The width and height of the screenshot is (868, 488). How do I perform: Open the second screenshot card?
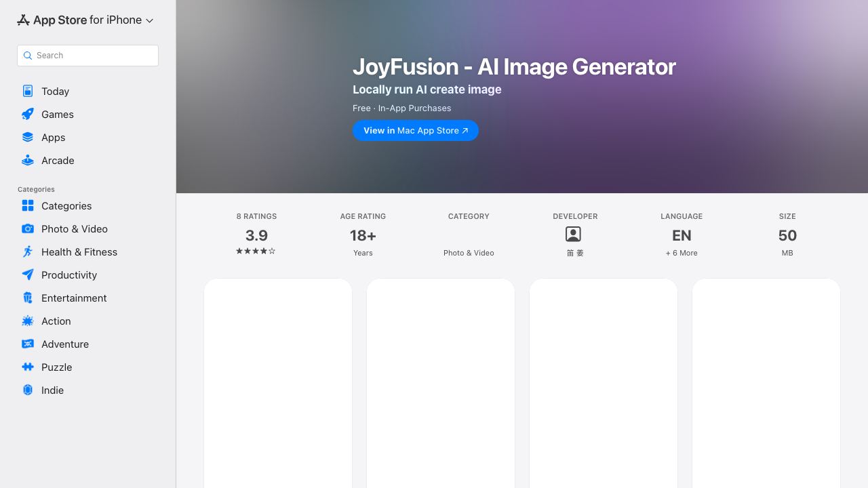click(441, 383)
